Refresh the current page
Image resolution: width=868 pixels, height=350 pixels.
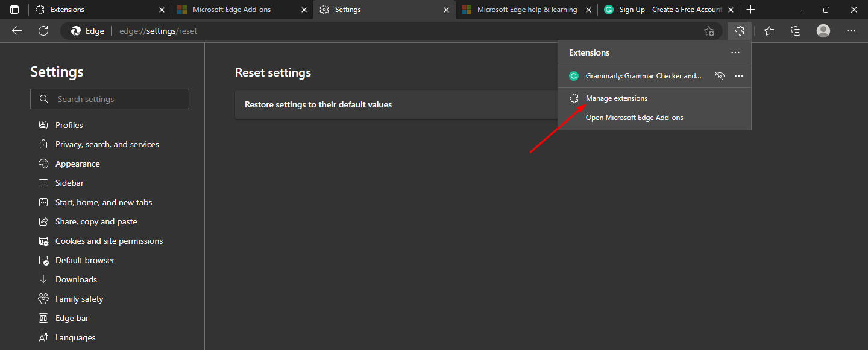click(x=43, y=31)
